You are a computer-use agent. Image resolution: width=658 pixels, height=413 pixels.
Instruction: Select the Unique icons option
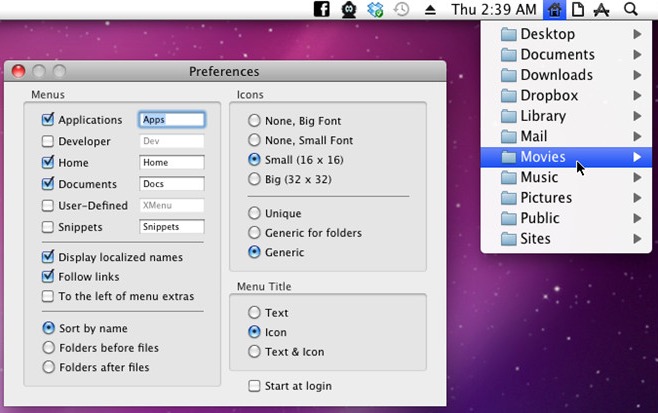click(x=254, y=213)
